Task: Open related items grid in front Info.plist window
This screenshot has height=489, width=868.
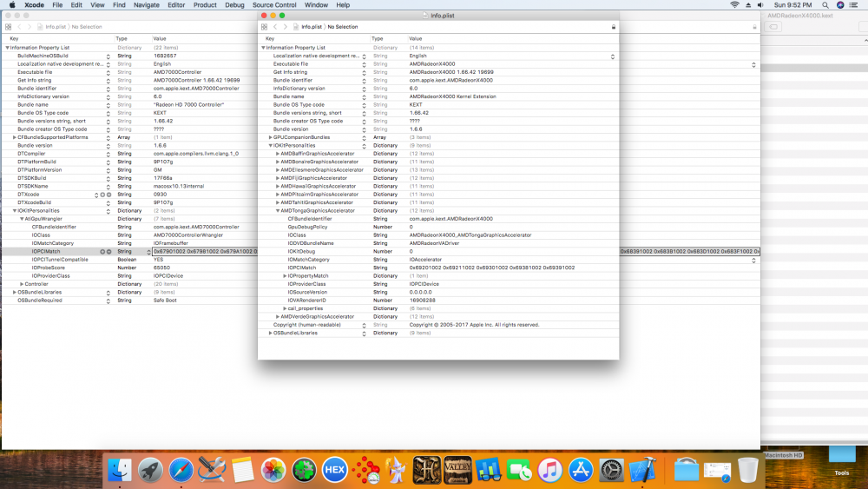Action: pos(264,27)
